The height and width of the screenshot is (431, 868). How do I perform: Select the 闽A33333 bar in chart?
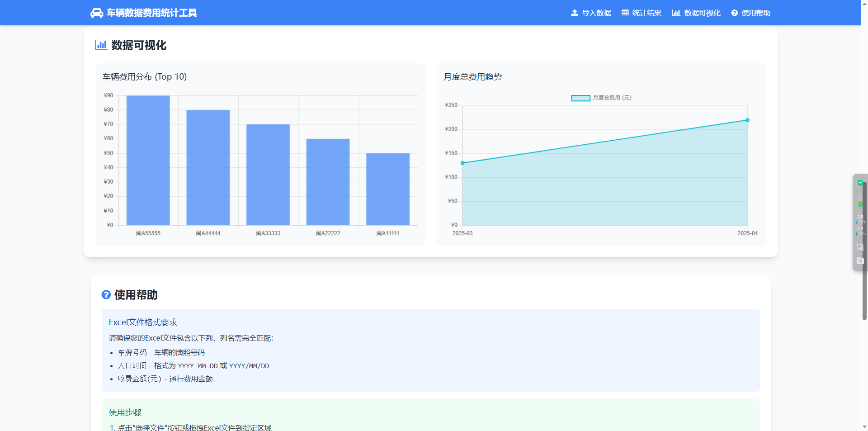coord(268,175)
